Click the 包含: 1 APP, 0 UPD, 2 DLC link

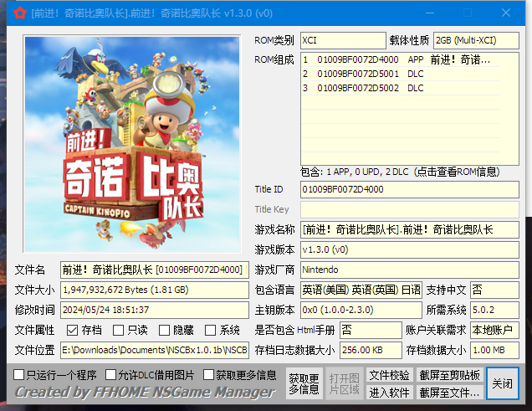[400, 172]
